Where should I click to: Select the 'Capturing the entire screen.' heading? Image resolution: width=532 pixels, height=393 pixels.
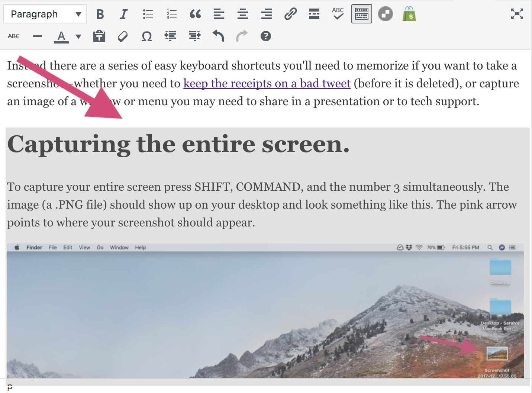pos(178,144)
